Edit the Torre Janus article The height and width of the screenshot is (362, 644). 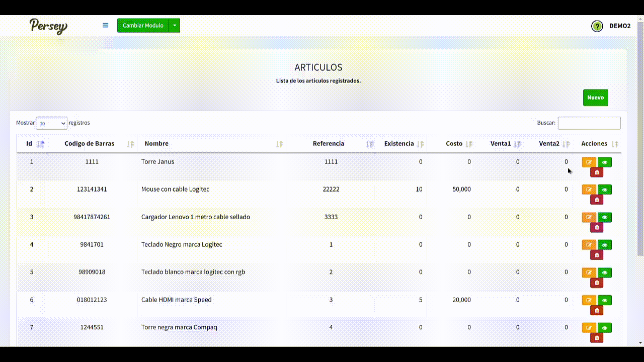tap(589, 162)
